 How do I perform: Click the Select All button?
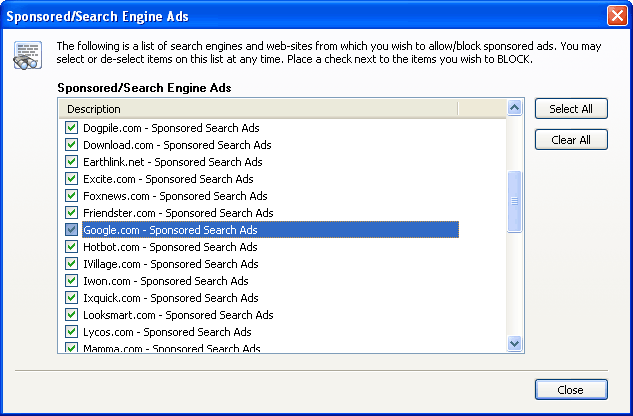pyautogui.click(x=571, y=109)
